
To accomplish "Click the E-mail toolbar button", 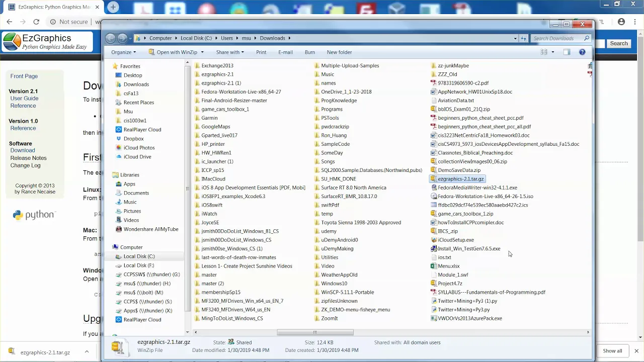I will [285, 52].
